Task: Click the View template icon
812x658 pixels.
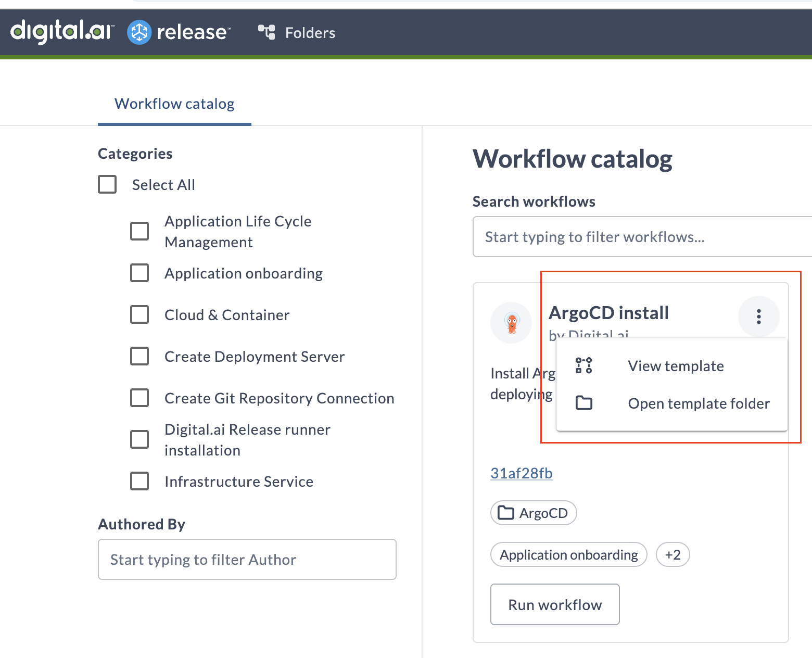Action: (583, 366)
